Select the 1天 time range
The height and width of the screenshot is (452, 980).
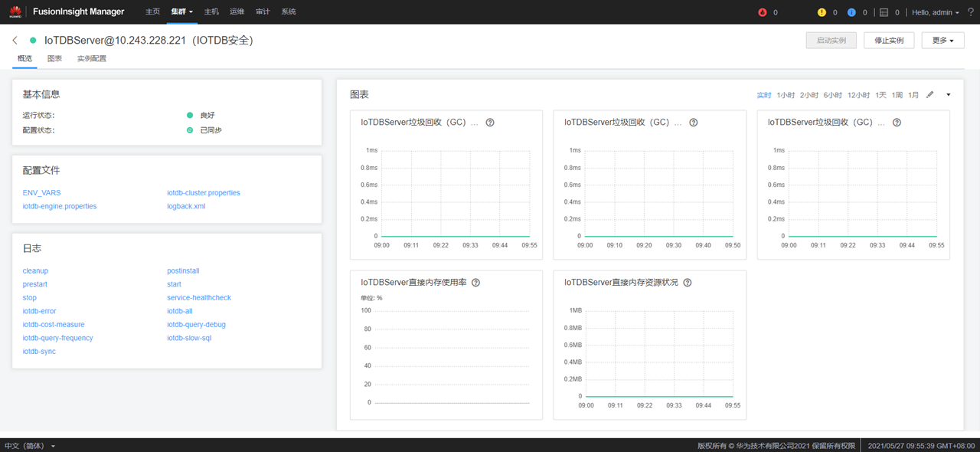pyautogui.click(x=880, y=95)
